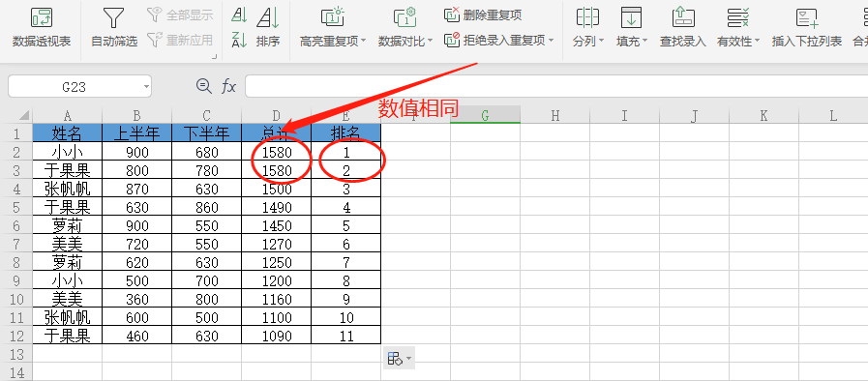Select the 删除重复项 remove duplicates icon

click(x=452, y=15)
